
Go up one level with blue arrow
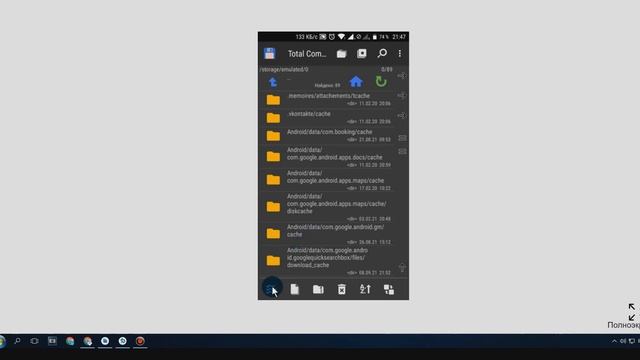[273, 82]
